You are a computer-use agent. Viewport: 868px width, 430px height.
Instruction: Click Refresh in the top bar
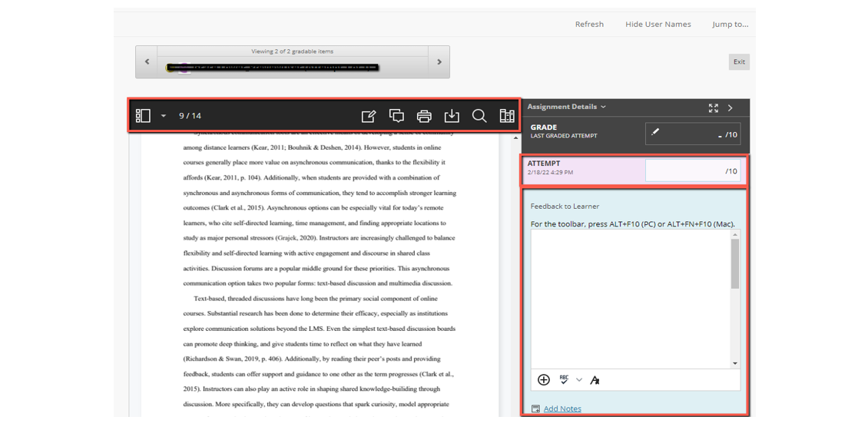point(590,25)
